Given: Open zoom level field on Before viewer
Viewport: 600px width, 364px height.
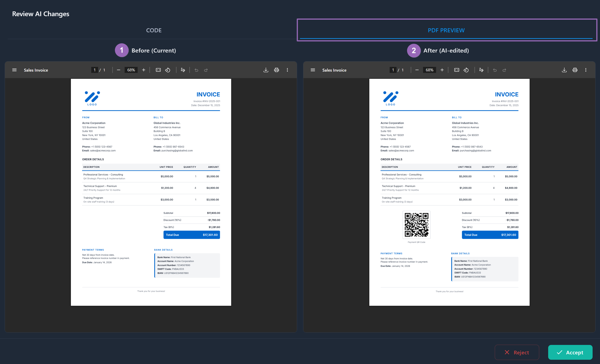Looking at the screenshot, I should 131,70.
